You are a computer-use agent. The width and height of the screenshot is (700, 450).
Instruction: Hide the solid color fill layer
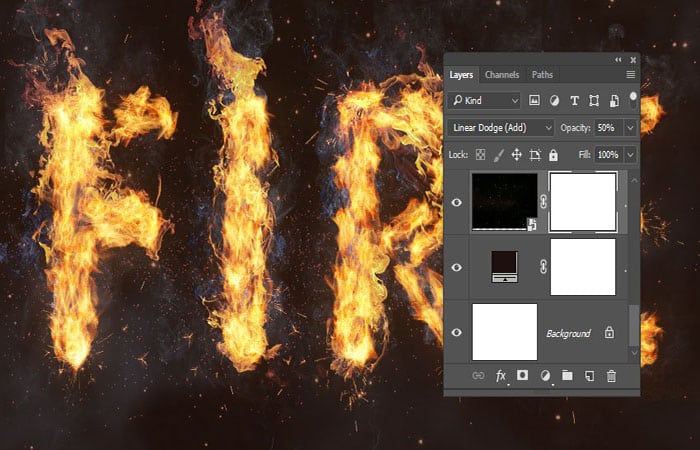pyautogui.click(x=456, y=267)
